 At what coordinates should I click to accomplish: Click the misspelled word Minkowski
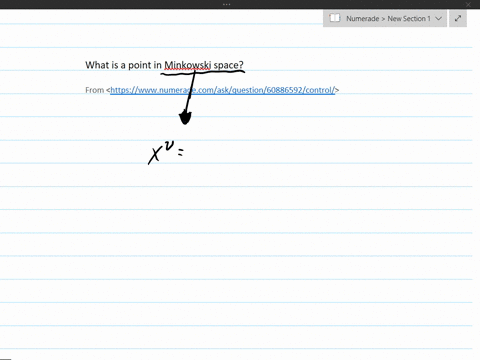pyautogui.click(x=188, y=65)
